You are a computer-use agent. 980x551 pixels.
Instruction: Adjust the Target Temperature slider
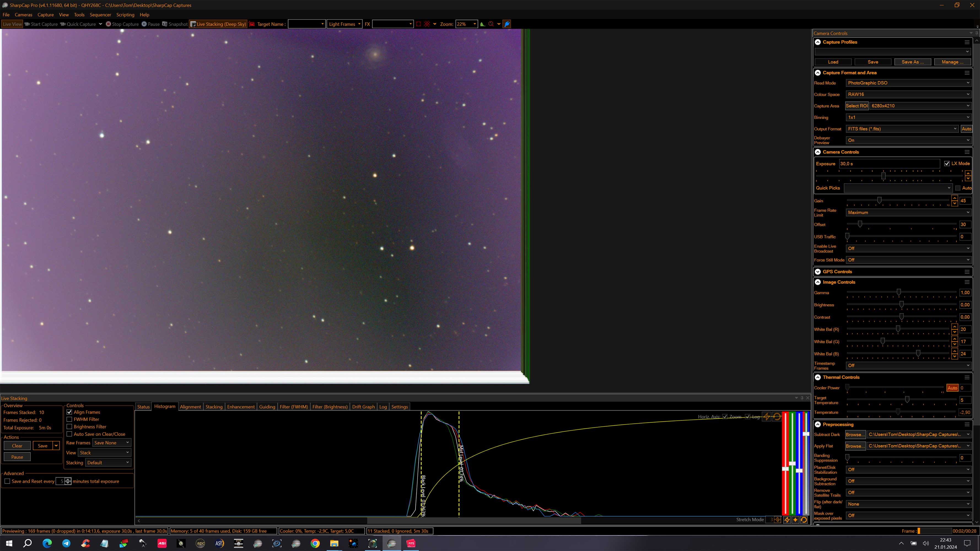(907, 400)
